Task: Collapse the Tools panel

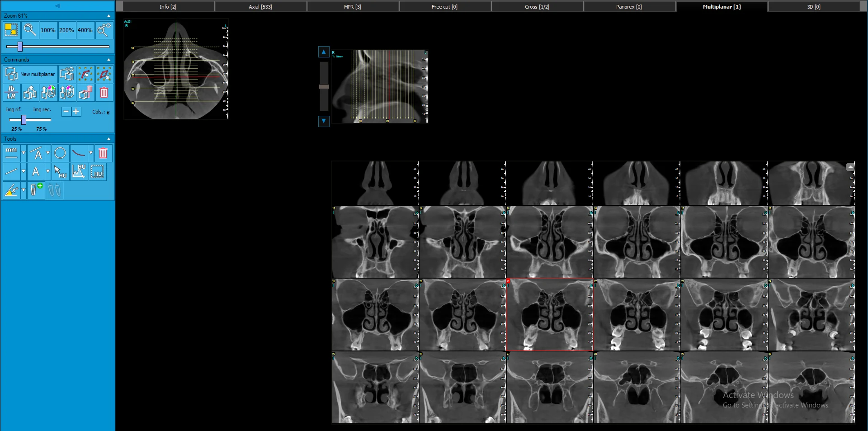Action: 108,139
